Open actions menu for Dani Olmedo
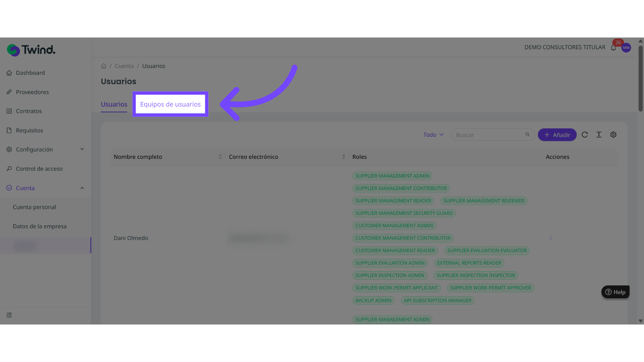 click(x=550, y=238)
